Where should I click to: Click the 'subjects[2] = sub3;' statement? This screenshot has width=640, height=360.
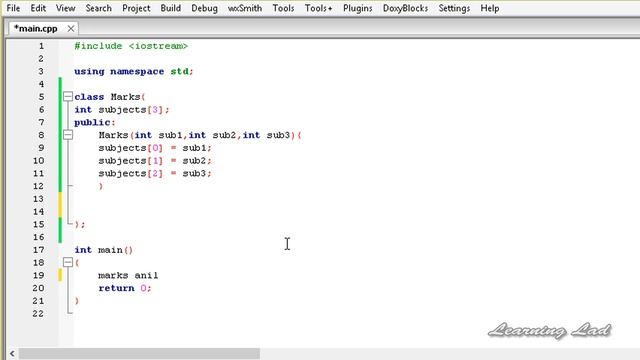pos(155,173)
